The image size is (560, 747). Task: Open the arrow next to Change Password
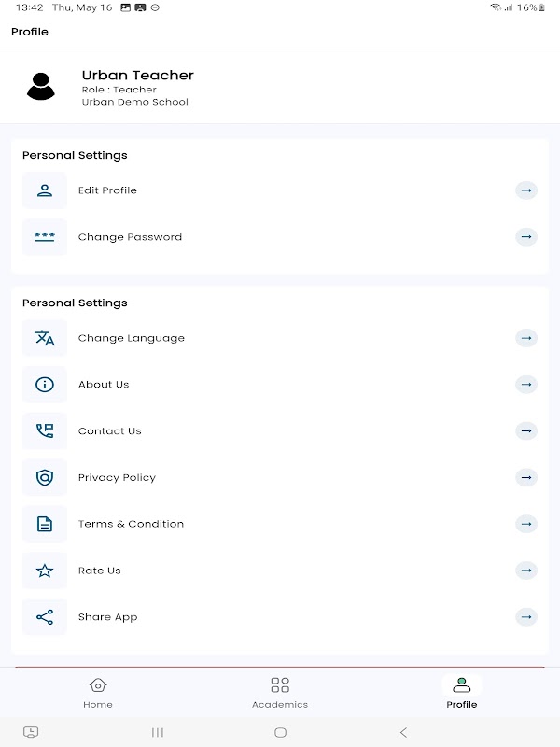coord(526,237)
